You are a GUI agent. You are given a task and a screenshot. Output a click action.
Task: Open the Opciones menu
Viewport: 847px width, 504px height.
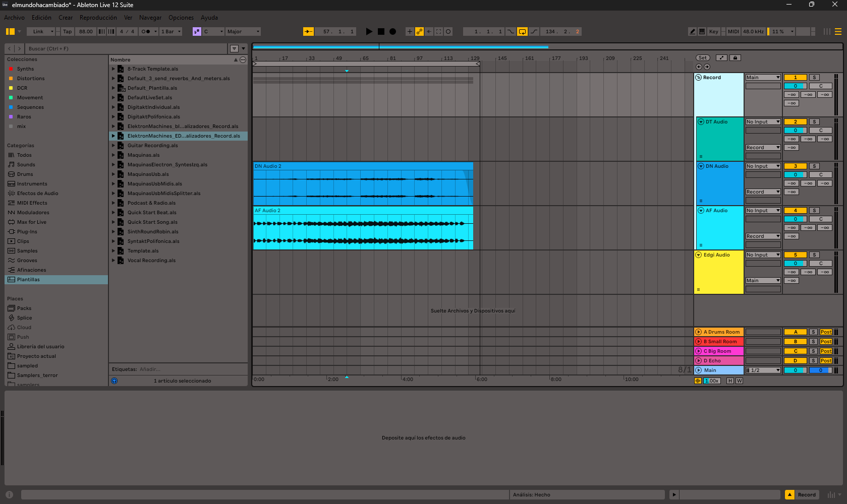[x=181, y=18]
